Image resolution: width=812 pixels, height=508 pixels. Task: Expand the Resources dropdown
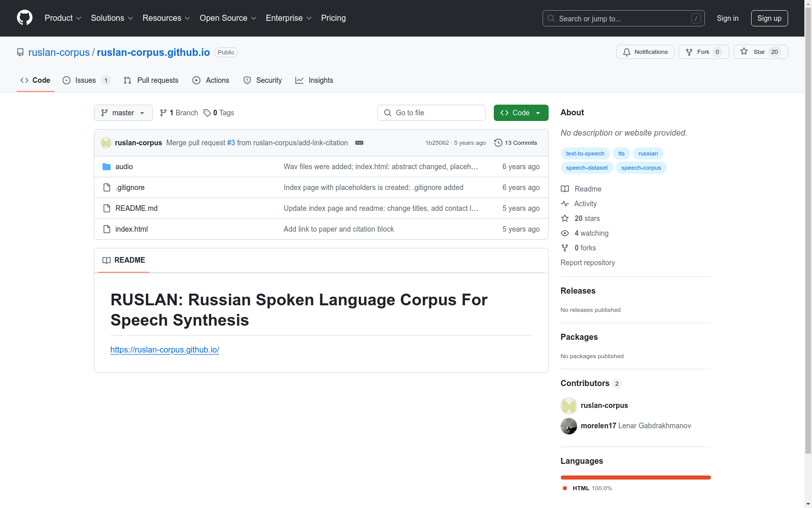[x=166, y=18]
